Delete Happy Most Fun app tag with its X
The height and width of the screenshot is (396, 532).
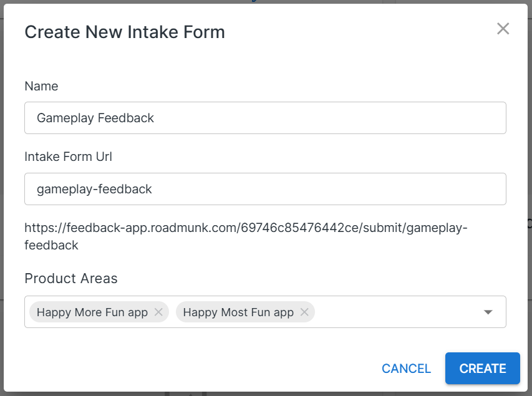pyautogui.click(x=304, y=312)
